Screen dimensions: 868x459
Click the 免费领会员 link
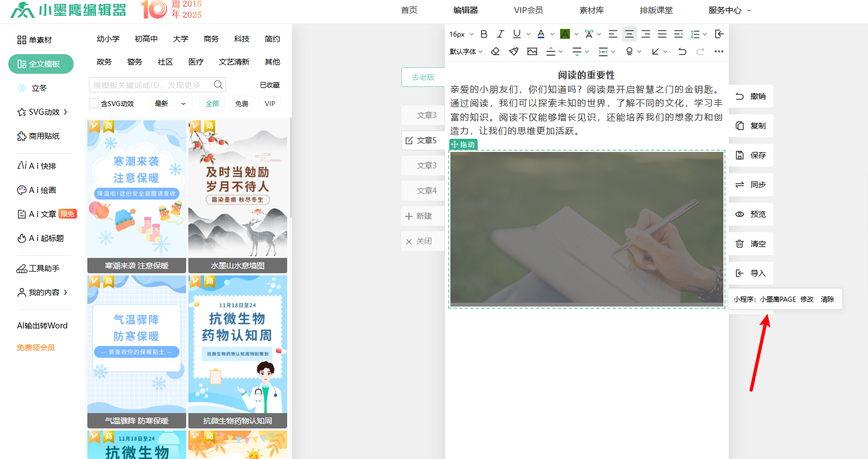pos(36,348)
